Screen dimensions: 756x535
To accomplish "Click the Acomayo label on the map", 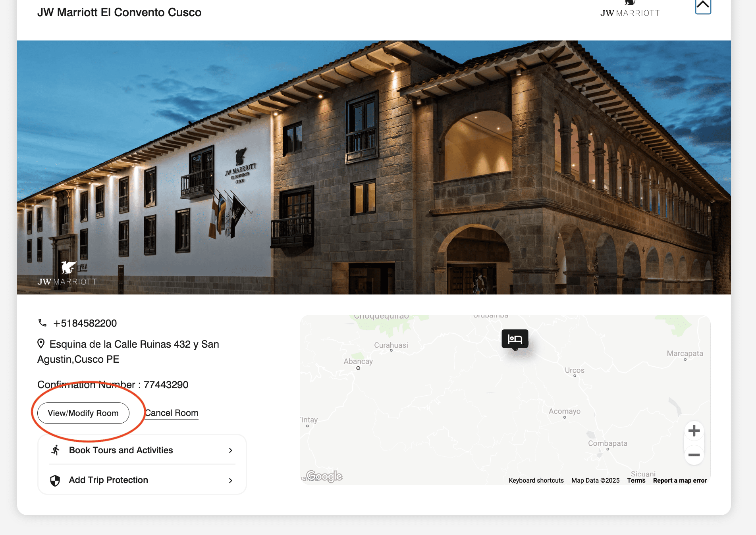I will click(x=565, y=411).
